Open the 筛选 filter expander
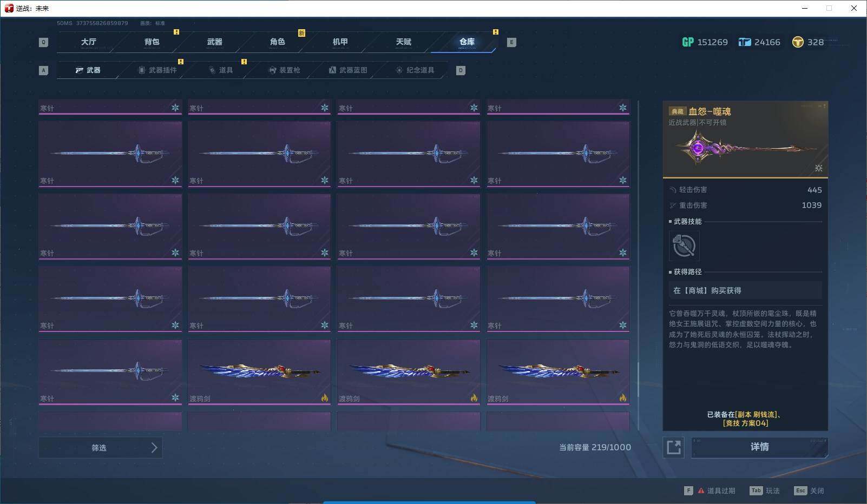The height and width of the screenshot is (504, 867). pyautogui.click(x=101, y=448)
